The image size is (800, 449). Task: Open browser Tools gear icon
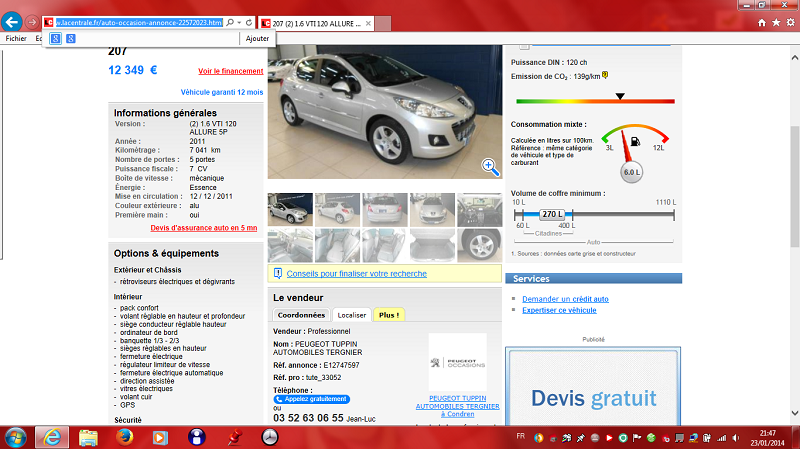pos(790,22)
